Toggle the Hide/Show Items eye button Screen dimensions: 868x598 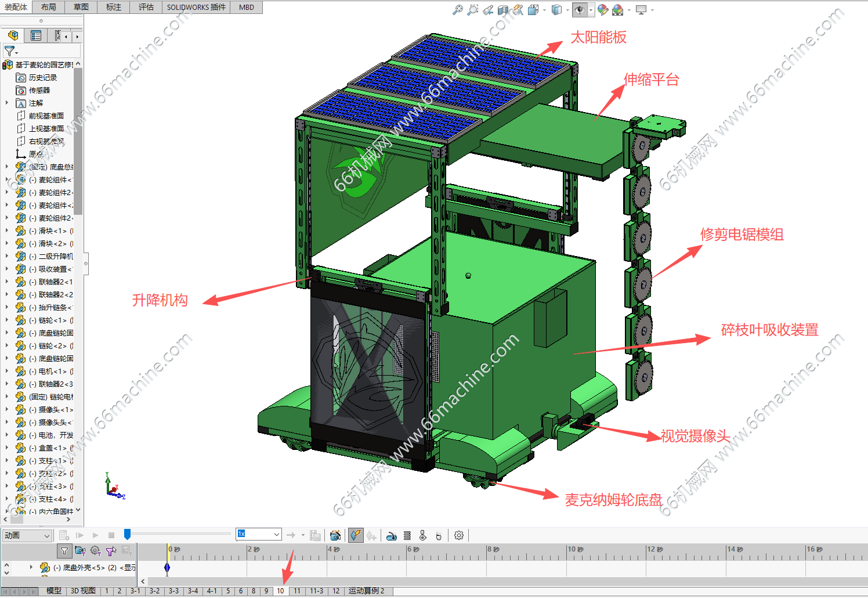pyautogui.click(x=579, y=10)
